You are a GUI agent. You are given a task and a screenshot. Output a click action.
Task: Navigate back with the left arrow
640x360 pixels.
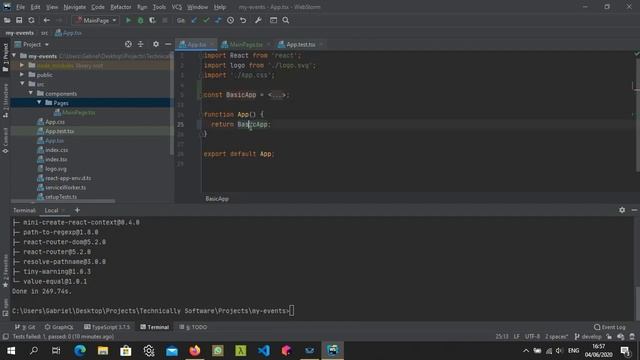click(47, 20)
